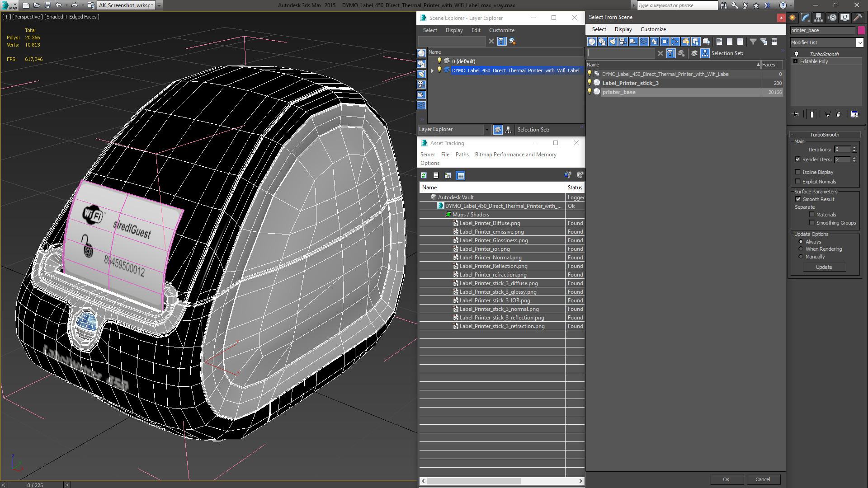Switch Asset Tracking to table view icon
The height and width of the screenshot is (488, 868).
coord(460,175)
